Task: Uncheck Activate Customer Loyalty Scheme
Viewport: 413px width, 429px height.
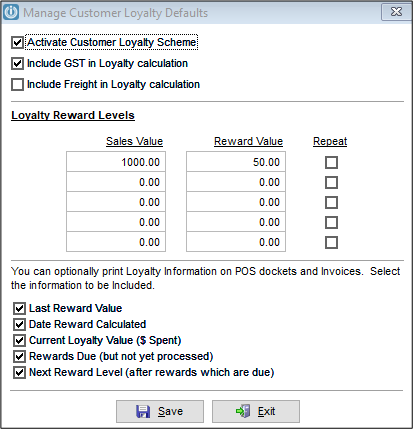Action: 17,43
